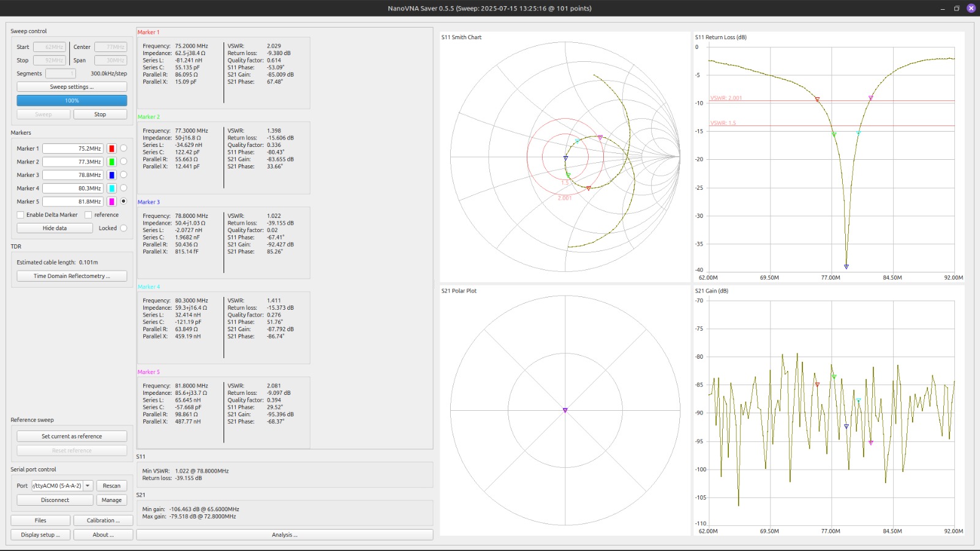This screenshot has width=980, height=551.
Task: Click the Marker 5 frequency field
Action: 73,201
